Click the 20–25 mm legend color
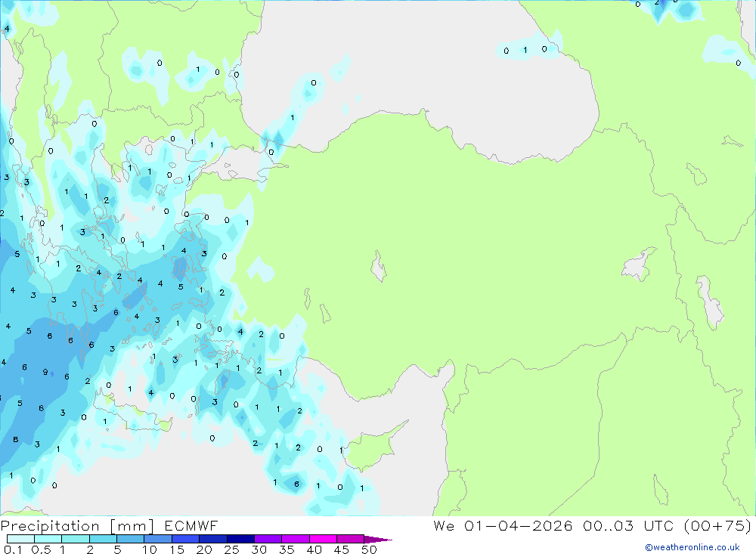The height and width of the screenshot is (554, 756). [x=213, y=539]
